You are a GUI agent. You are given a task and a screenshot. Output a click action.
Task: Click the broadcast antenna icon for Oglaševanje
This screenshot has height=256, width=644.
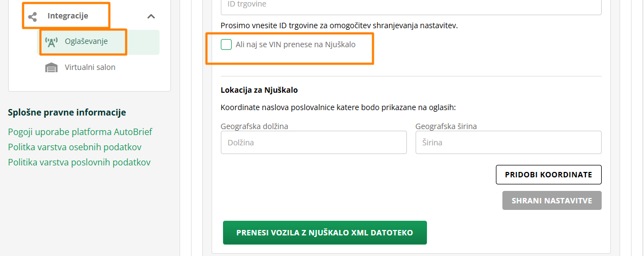[x=51, y=42]
